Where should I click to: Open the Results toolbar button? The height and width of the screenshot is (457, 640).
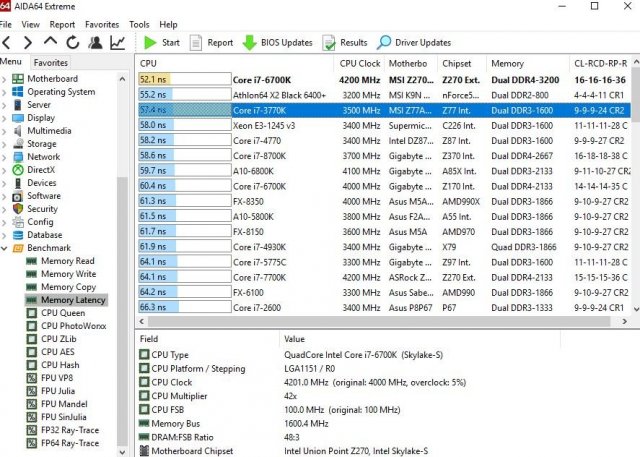345,43
